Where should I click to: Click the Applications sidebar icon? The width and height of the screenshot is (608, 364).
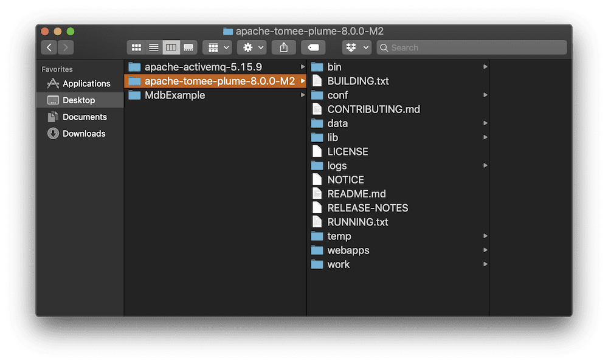(53, 83)
